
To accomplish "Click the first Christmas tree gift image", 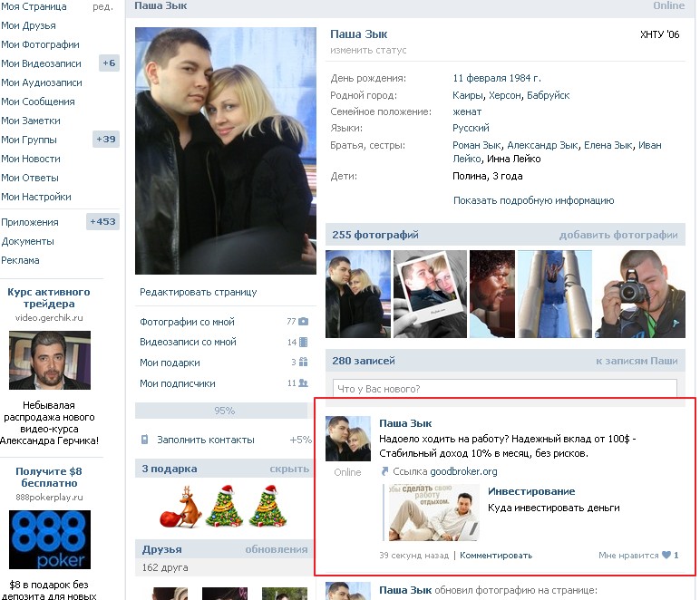I will pyautogui.click(x=224, y=507).
